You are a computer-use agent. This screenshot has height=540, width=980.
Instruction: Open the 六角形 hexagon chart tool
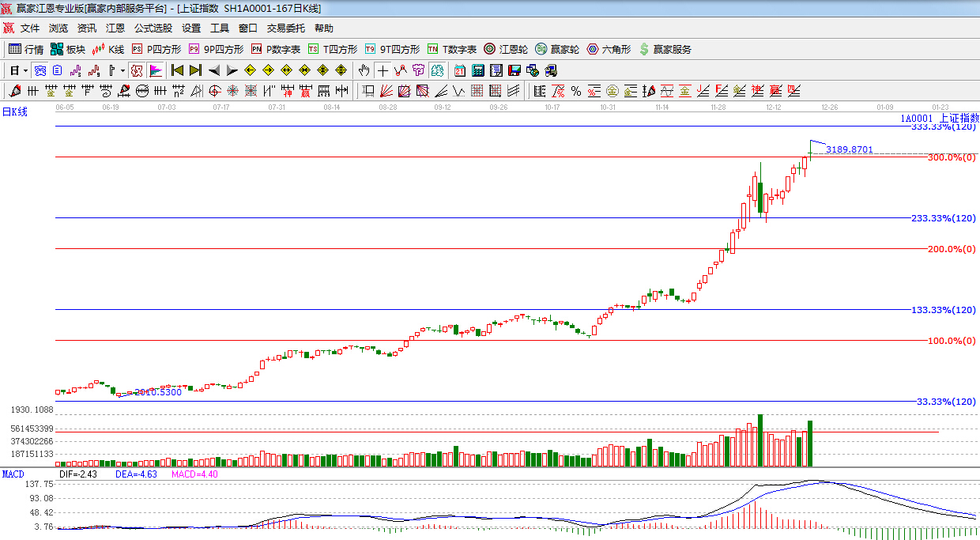coord(609,49)
